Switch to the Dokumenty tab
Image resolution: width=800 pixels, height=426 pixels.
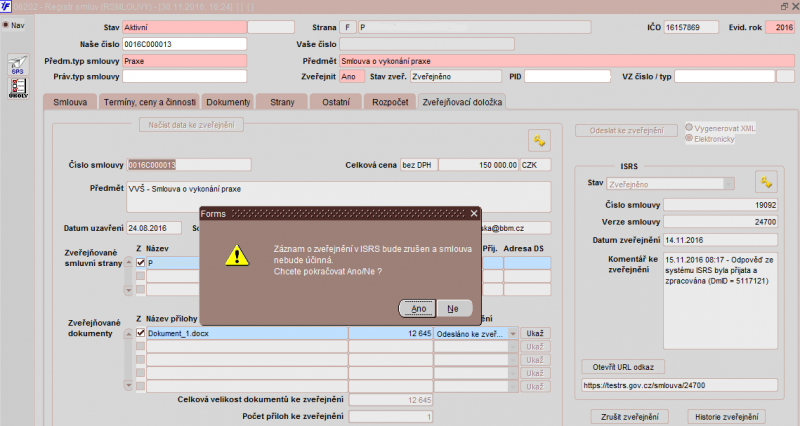point(228,102)
